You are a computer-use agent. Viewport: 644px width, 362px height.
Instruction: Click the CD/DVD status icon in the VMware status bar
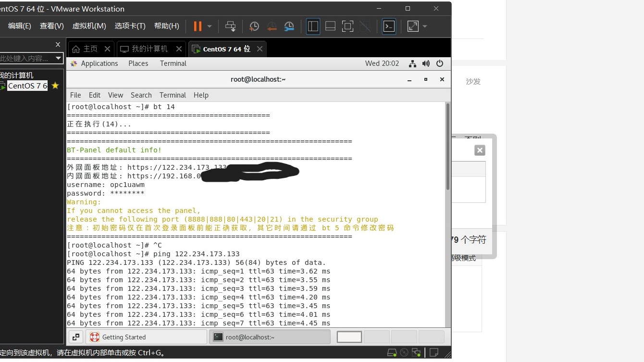click(404, 353)
